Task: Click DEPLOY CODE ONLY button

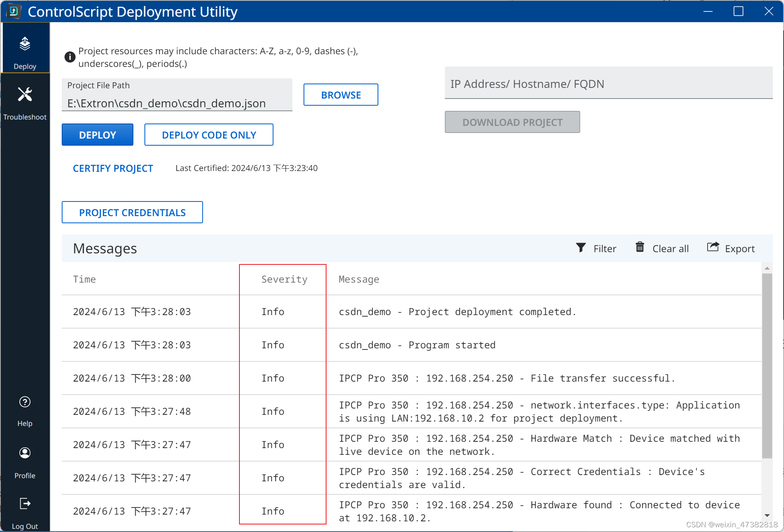Action: (209, 135)
